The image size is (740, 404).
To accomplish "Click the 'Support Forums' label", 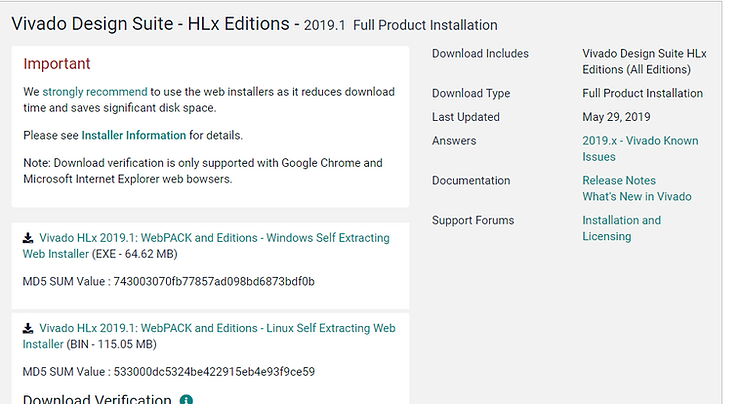I will (x=473, y=220).
